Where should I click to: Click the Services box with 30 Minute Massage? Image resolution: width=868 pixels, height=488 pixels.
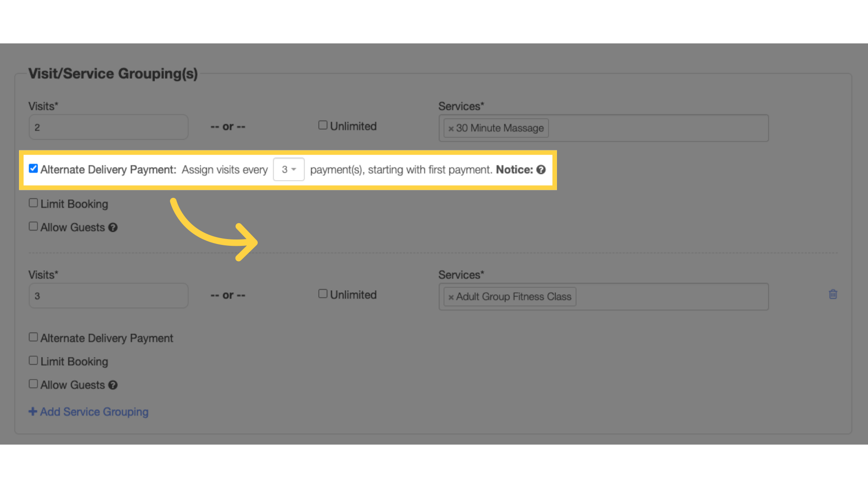pos(604,128)
